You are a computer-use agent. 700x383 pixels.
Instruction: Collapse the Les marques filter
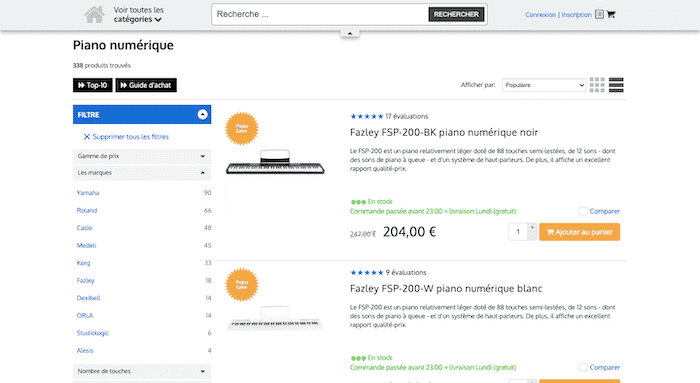142,173
